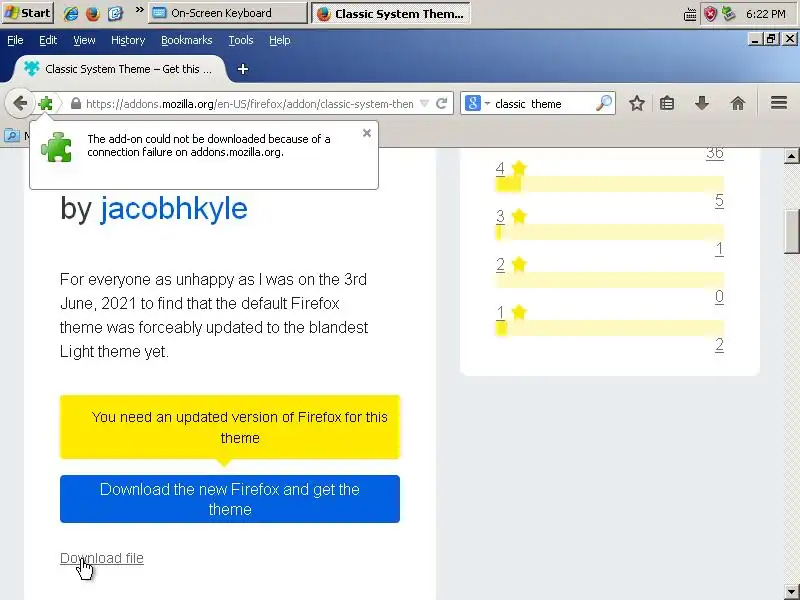Viewport: 800px width, 600px height.
Task: Open the URL history dropdown arrow
Action: (424, 104)
